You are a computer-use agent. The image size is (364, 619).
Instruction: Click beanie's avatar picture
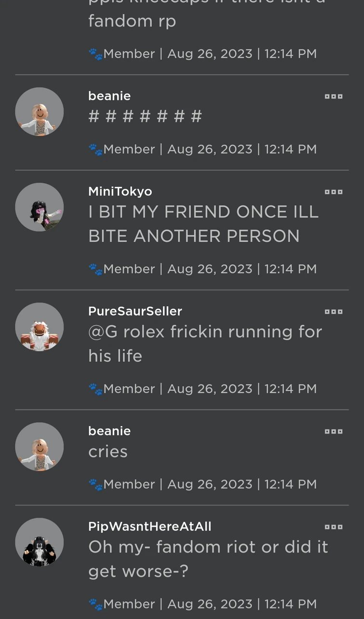(x=40, y=111)
